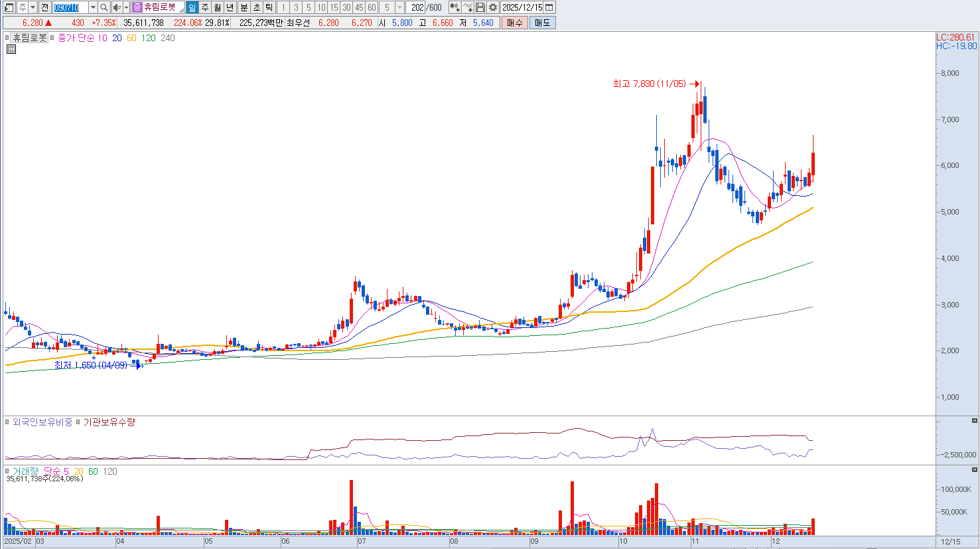Click the floppy disk save icon
The width and height of the screenshot is (980, 549).
(x=480, y=7)
